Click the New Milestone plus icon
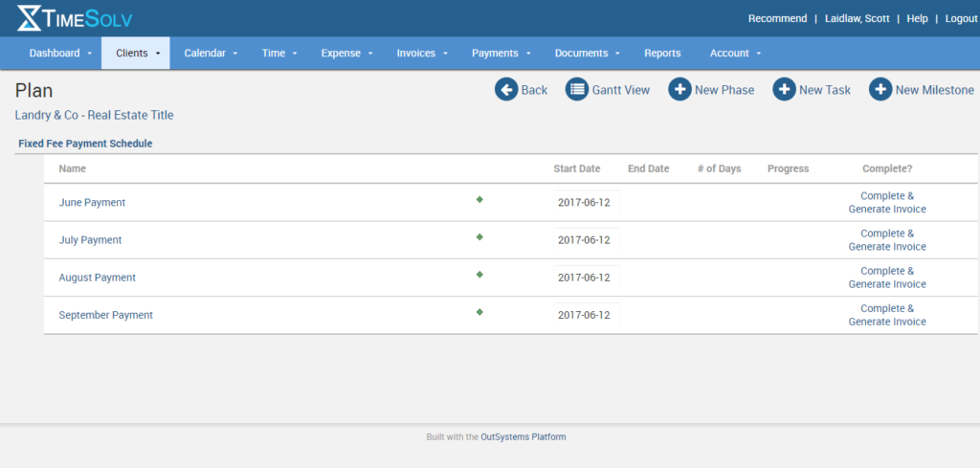This screenshot has height=468, width=980. click(880, 90)
